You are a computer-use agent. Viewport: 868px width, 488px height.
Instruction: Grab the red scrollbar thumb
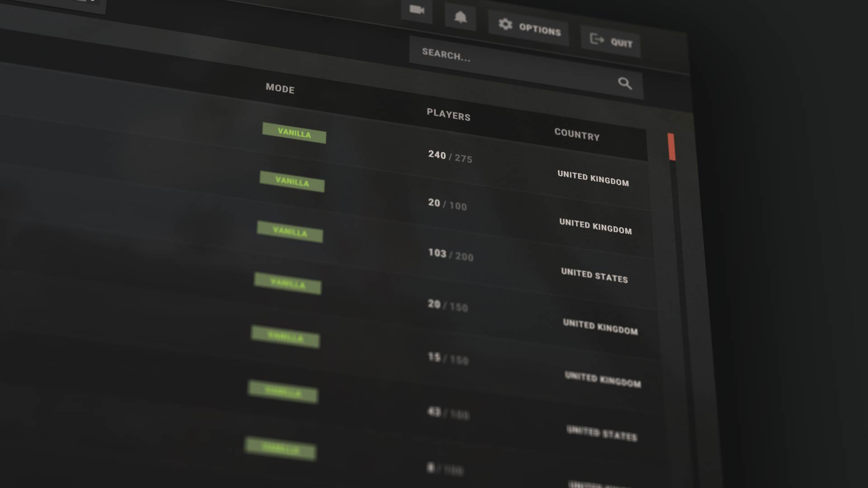tap(671, 146)
